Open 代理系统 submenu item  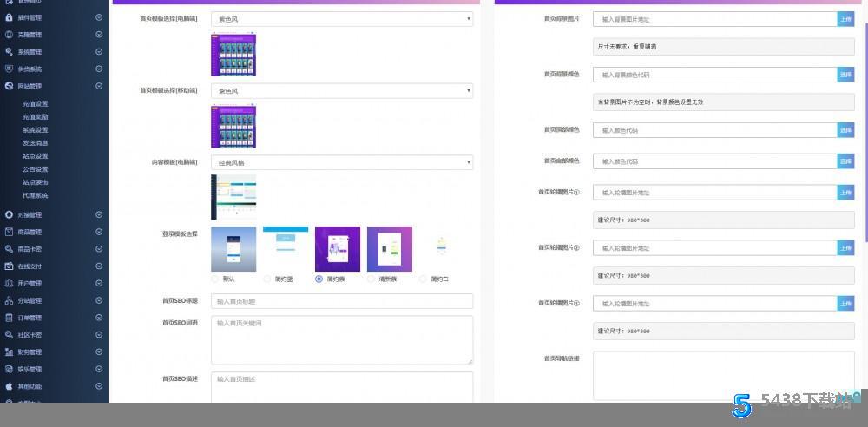pos(35,195)
